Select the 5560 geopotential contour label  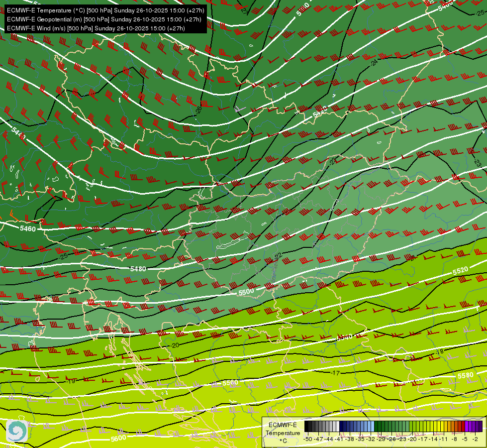[230, 383]
